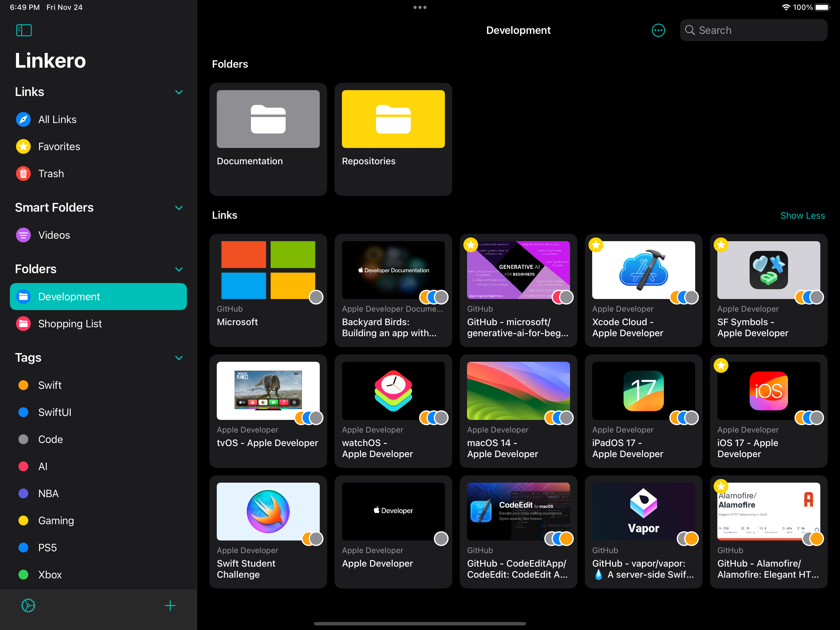Viewport: 840px width, 630px height.
Task: Open the ellipsis more options button
Action: tap(658, 30)
